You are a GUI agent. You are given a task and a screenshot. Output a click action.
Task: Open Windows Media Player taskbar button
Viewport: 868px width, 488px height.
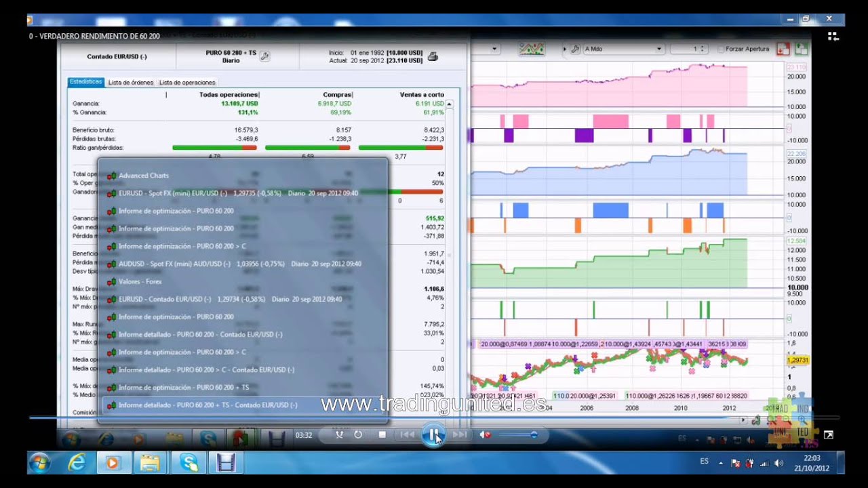click(113, 463)
